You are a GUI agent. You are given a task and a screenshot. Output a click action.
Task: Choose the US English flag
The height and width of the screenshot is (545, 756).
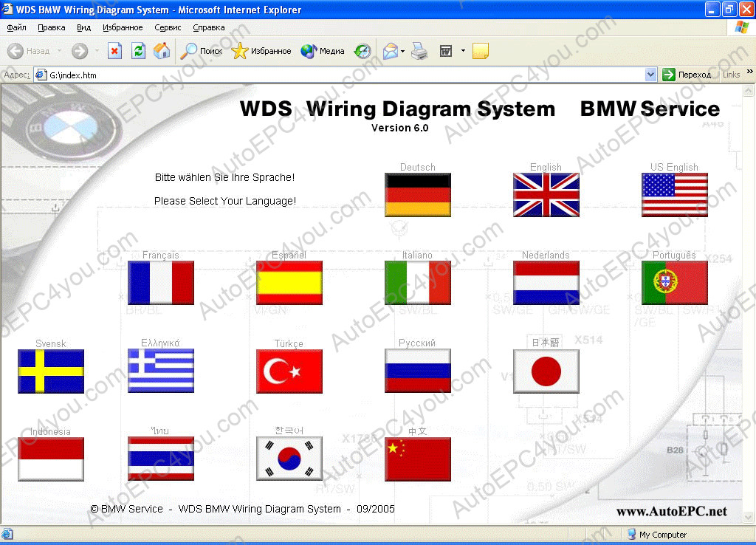[674, 194]
